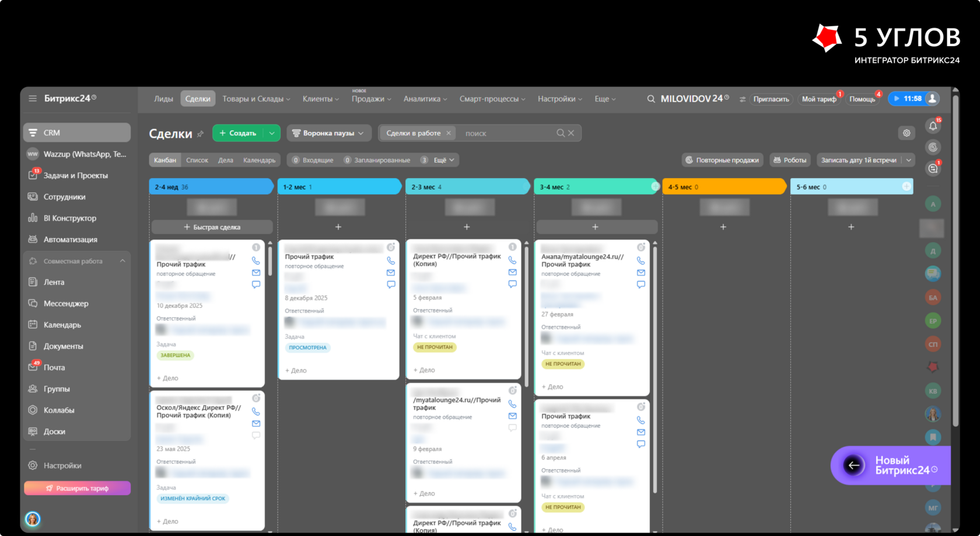The image size is (980, 536).
Task: Switch to Канбан view
Action: (165, 160)
